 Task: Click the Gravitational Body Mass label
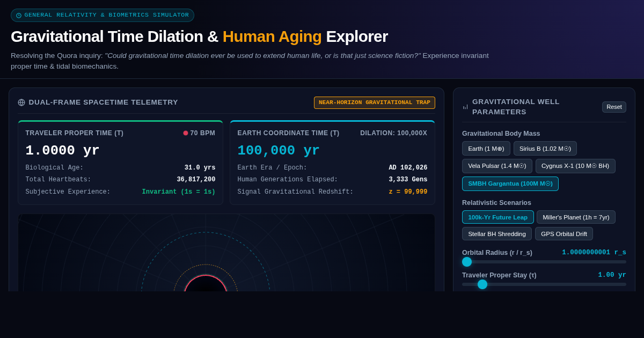501,134
